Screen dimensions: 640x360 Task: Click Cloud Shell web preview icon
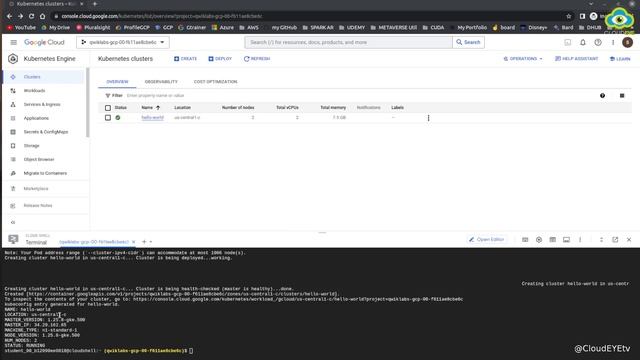[553, 240]
